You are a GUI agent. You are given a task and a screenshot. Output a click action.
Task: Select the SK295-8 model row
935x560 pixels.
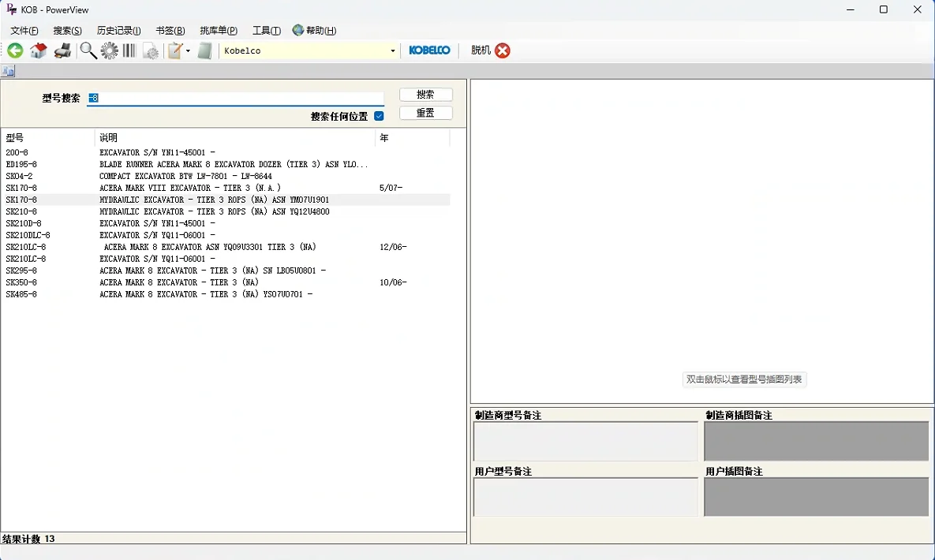pyautogui.click(x=226, y=271)
